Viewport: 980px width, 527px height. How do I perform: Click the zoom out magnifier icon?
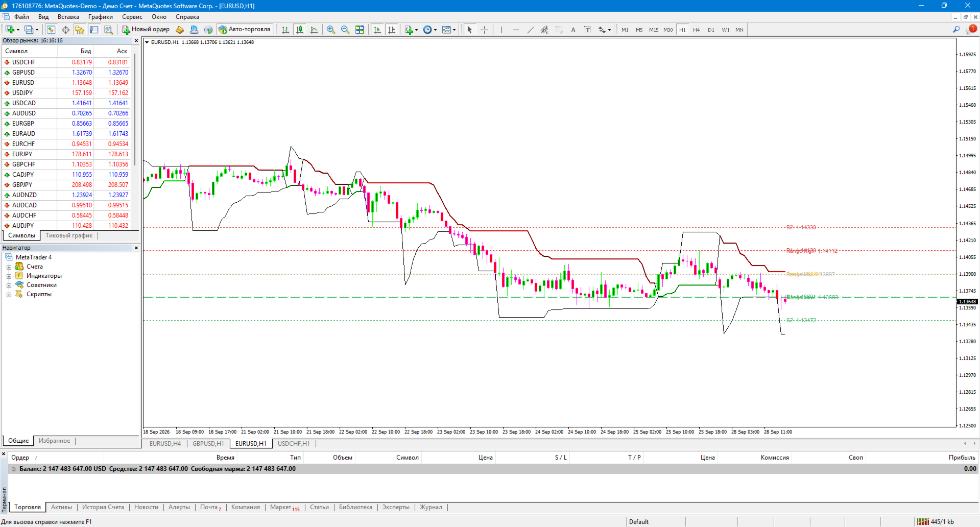tap(345, 30)
